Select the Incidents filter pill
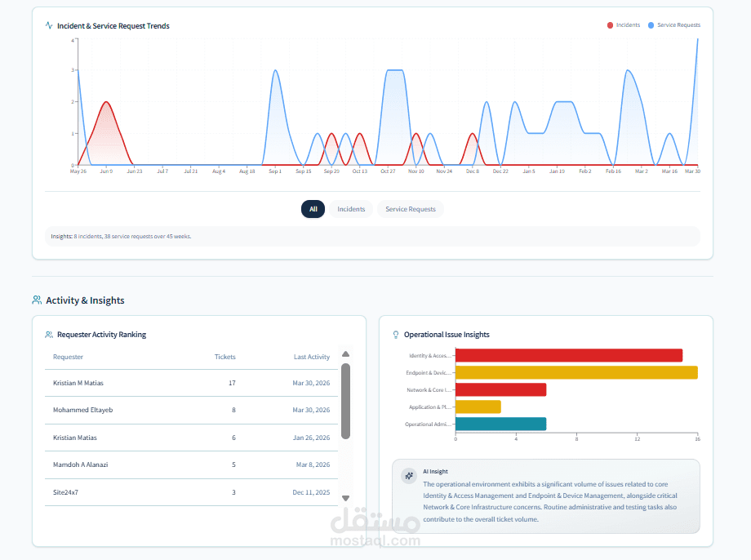Viewport: 751px width, 560px height. tap(351, 209)
